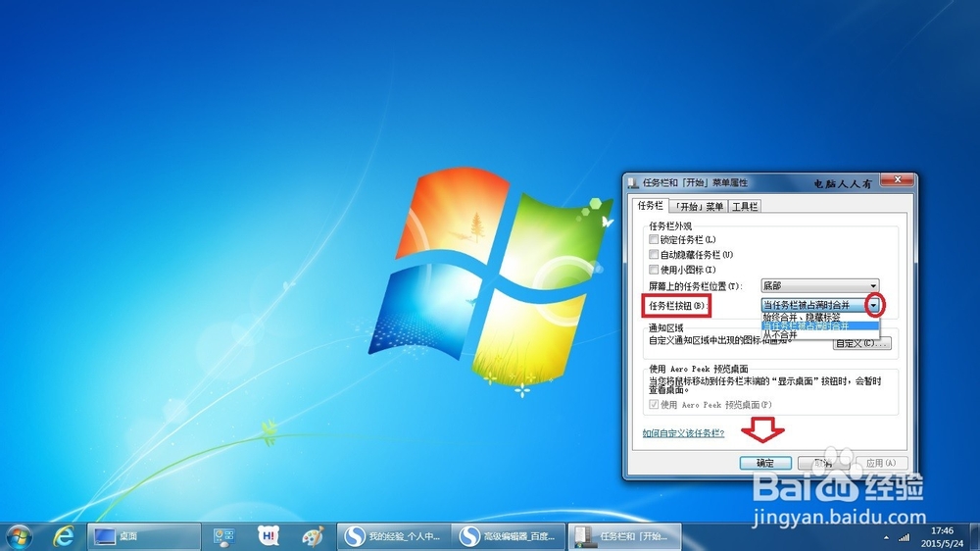Choose 从不合并 from the list
This screenshot has width=980, height=551.
820,334
